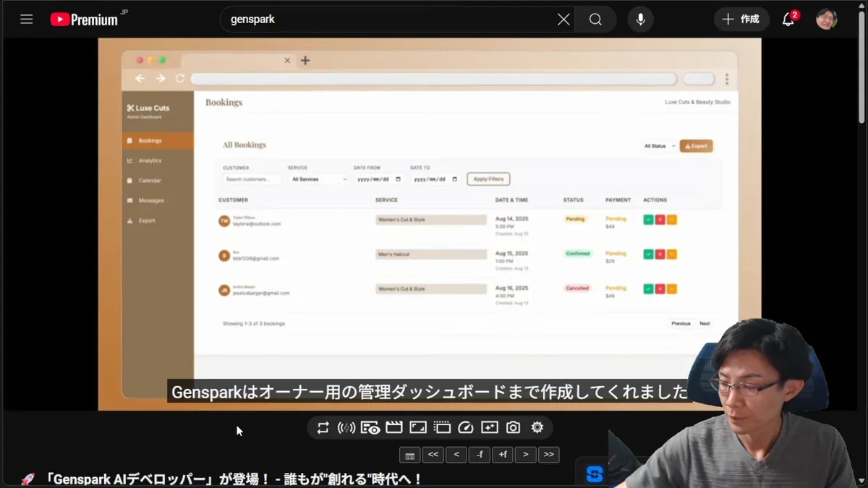Screen dimensions: 868x488
Task: Click the +f next frame button
Action: point(502,455)
